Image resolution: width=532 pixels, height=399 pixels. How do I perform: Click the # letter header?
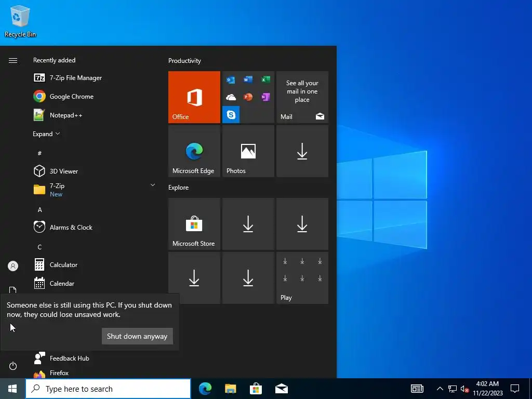[39, 153]
